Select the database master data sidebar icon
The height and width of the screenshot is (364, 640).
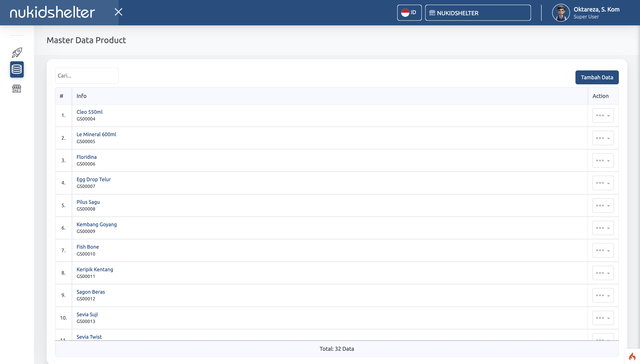[x=17, y=69]
